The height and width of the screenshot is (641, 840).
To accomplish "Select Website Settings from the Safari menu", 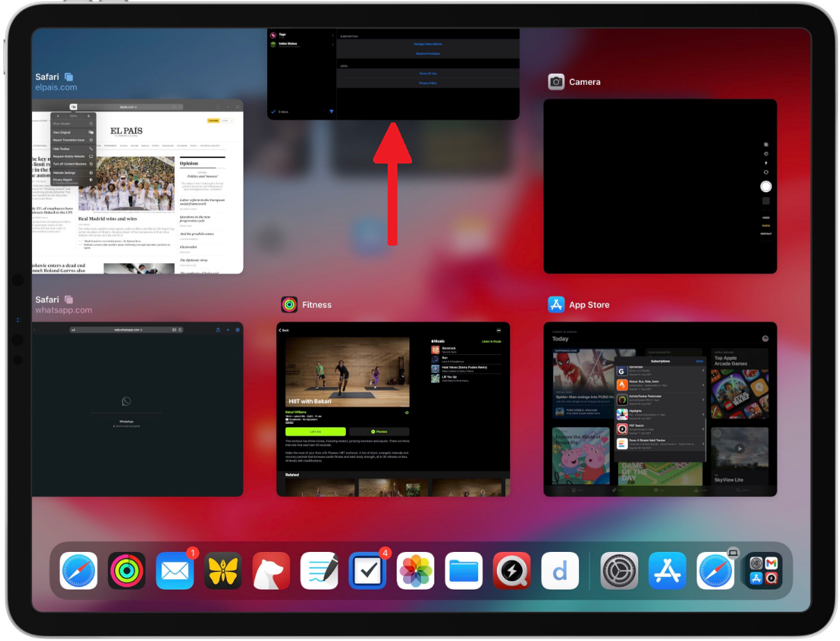I will pos(63,173).
